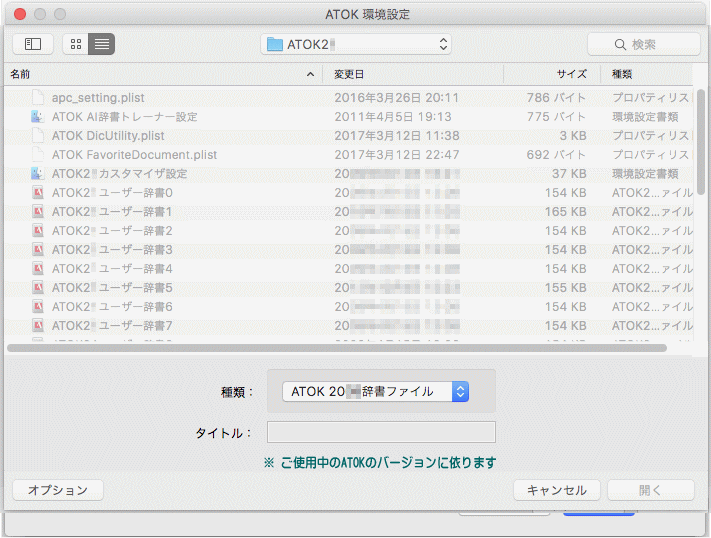The image size is (711, 538).
Task: Select user dictionary 3 file icon
Action: [38, 249]
